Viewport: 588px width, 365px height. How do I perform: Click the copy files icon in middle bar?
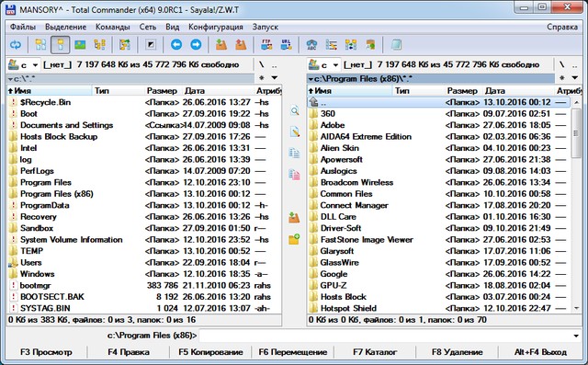295,153
